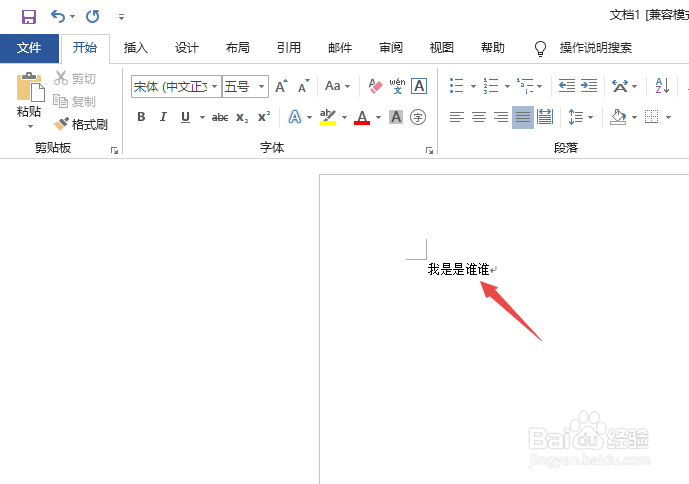This screenshot has height=484, width=689.
Task: Apply a multilevel list
Action: click(525, 86)
